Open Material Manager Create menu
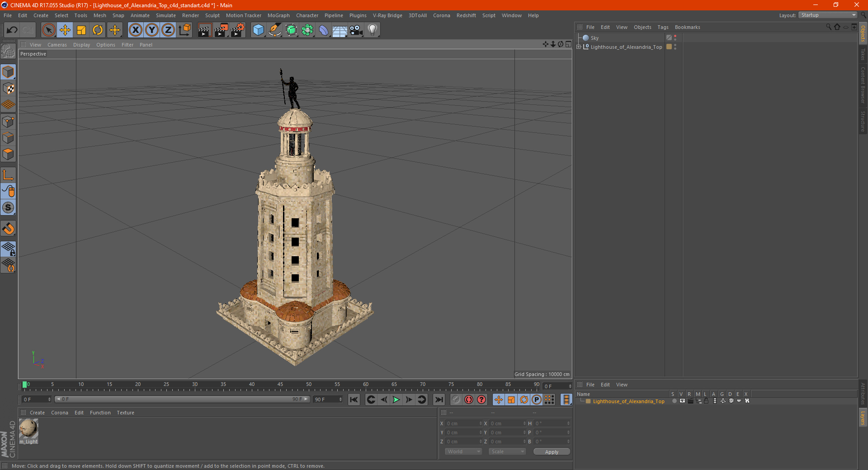This screenshot has width=868, height=470. point(37,413)
